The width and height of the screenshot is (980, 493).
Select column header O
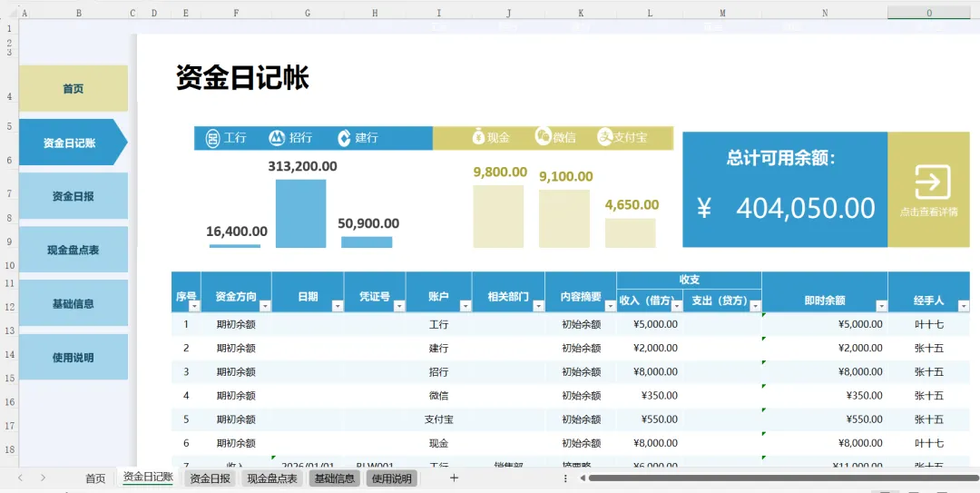tap(929, 13)
